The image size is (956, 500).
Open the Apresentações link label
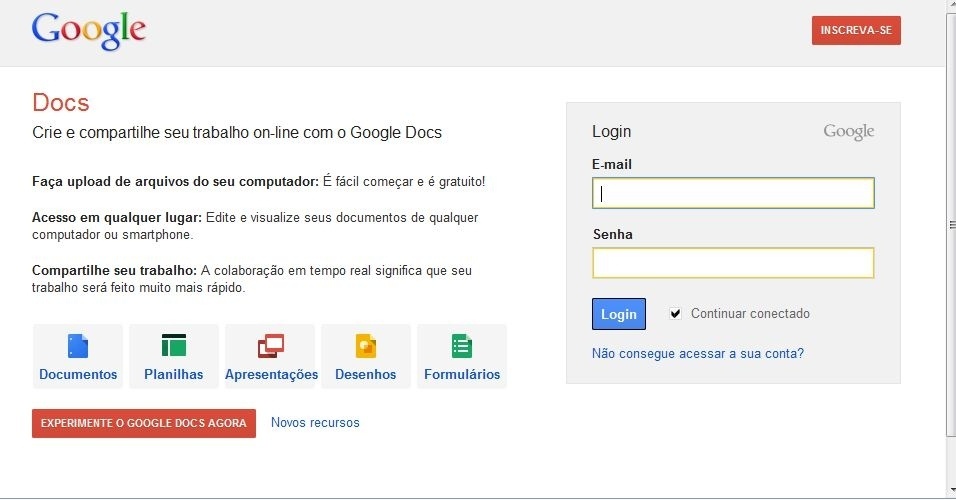click(x=271, y=375)
